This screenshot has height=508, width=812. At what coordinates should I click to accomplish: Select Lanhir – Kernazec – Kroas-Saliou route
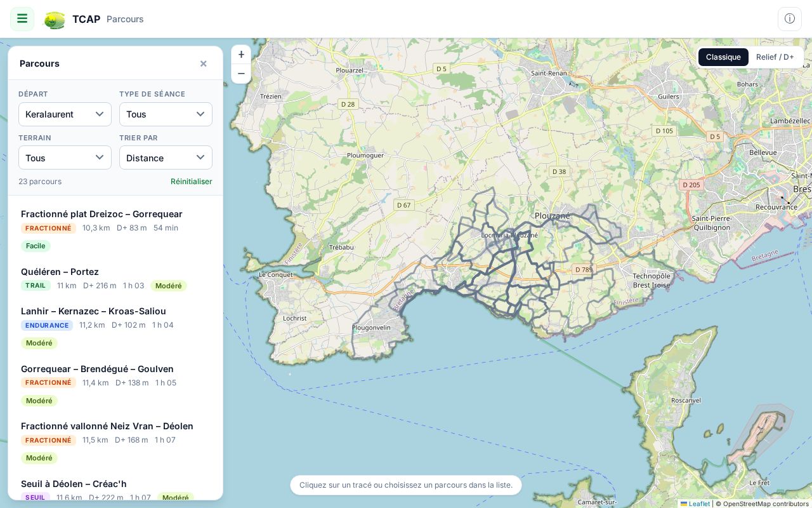115,326
